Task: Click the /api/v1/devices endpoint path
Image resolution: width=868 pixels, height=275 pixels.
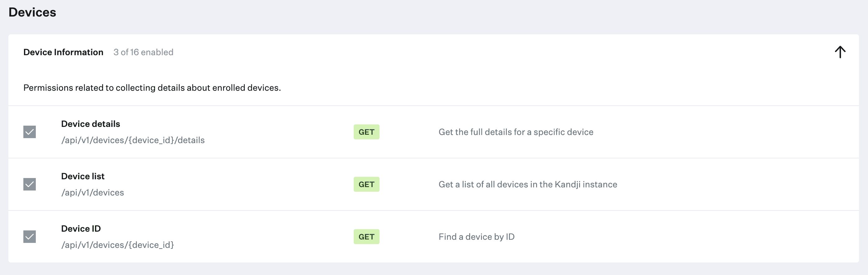Action: [92, 192]
